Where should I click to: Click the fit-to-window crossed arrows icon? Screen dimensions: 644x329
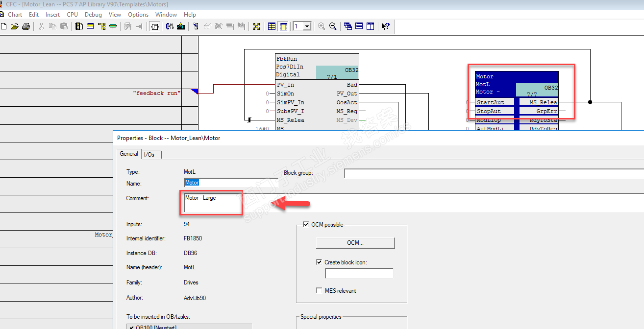point(256,26)
